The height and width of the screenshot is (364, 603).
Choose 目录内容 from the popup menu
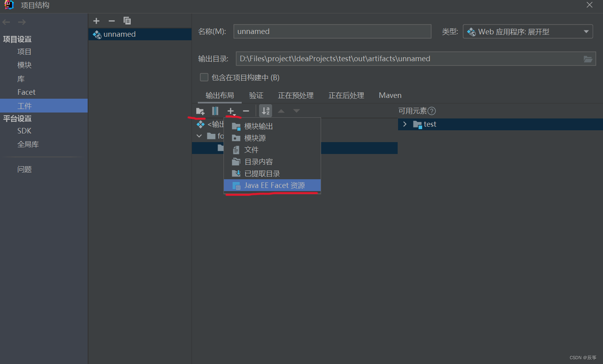(272, 162)
